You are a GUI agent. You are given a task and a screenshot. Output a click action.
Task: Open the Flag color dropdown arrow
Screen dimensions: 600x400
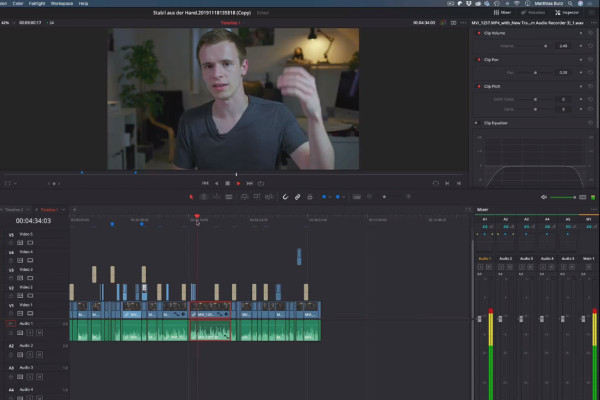click(330, 197)
